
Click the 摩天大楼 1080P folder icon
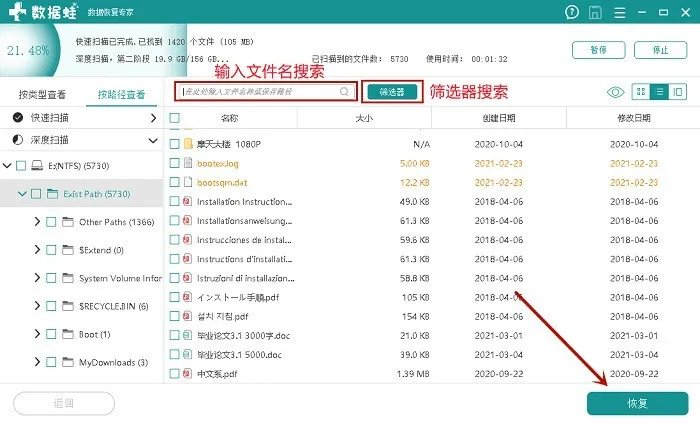click(x=188, y=144)
